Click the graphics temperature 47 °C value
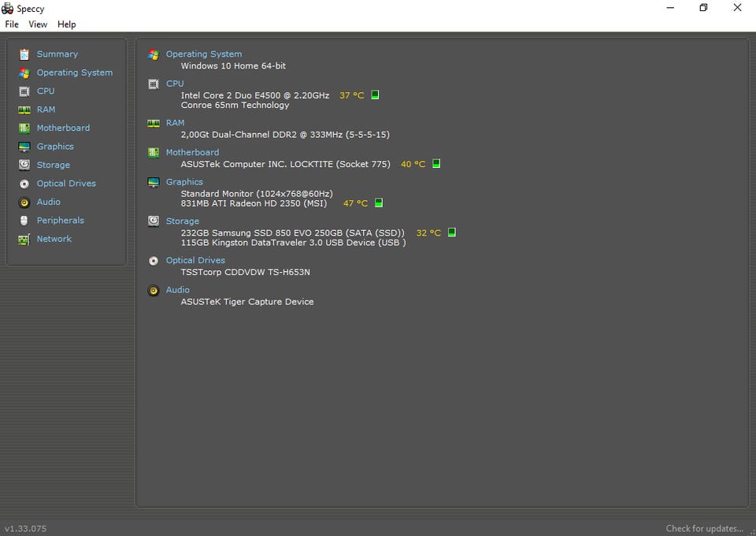Screen dimensions: 756x536 pyautogui.click(x=355, y=203)
